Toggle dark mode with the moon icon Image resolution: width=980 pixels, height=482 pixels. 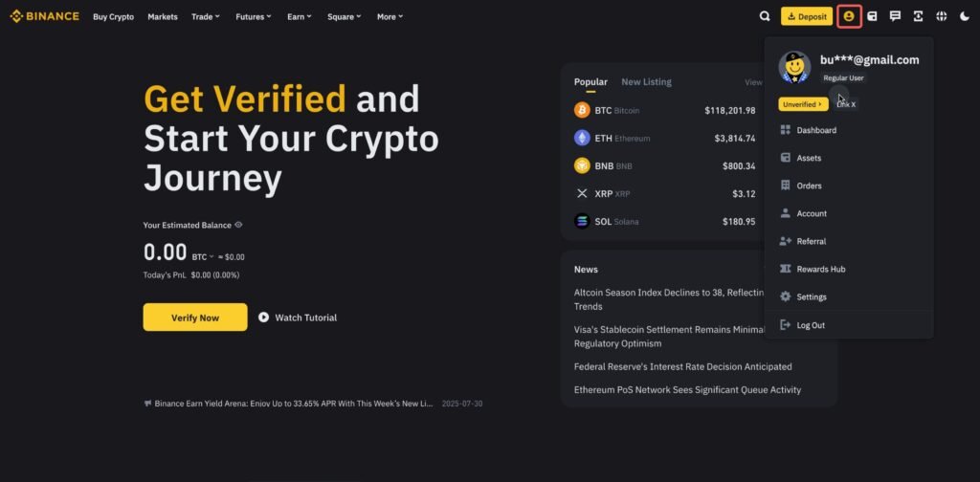[x=964, y=16]
